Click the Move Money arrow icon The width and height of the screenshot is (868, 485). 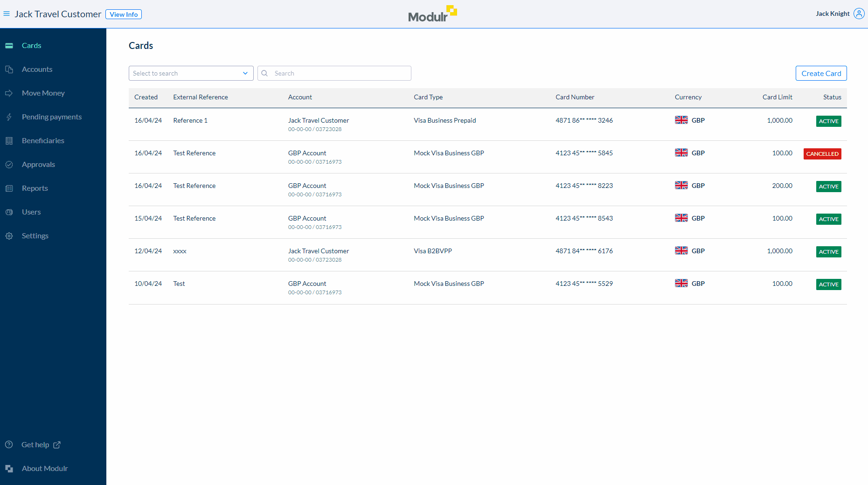coord(9,93)
